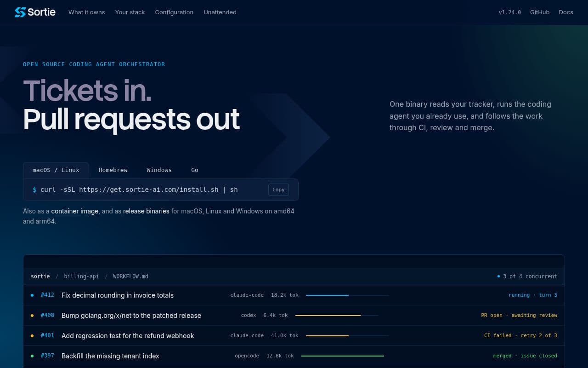The height and width of the screenshot is (368, 588).
Task: Open the GitHub link
Action: (x=540, y=12)
